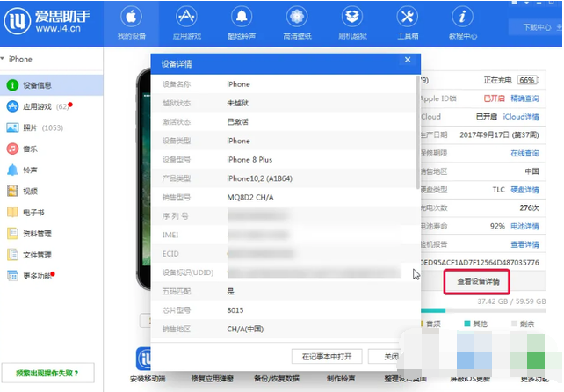Open 资料管理 in the sidebar

click(x=37, y=233)
